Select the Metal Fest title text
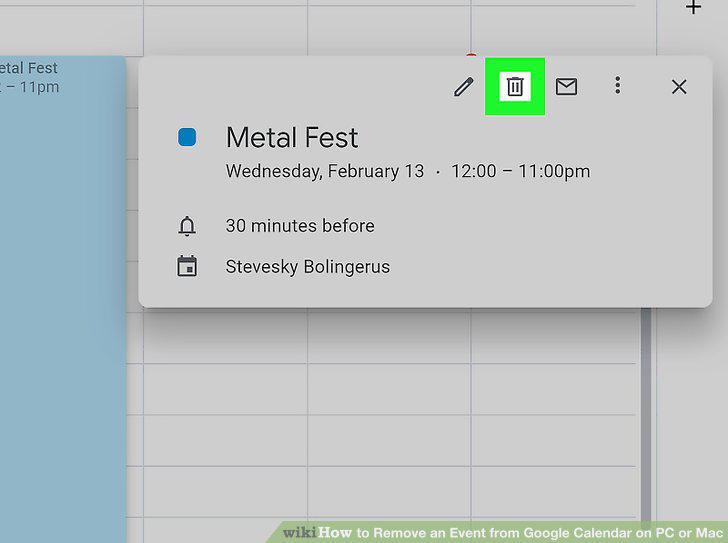This screenshot has width=728, height=543. point(292,137)
